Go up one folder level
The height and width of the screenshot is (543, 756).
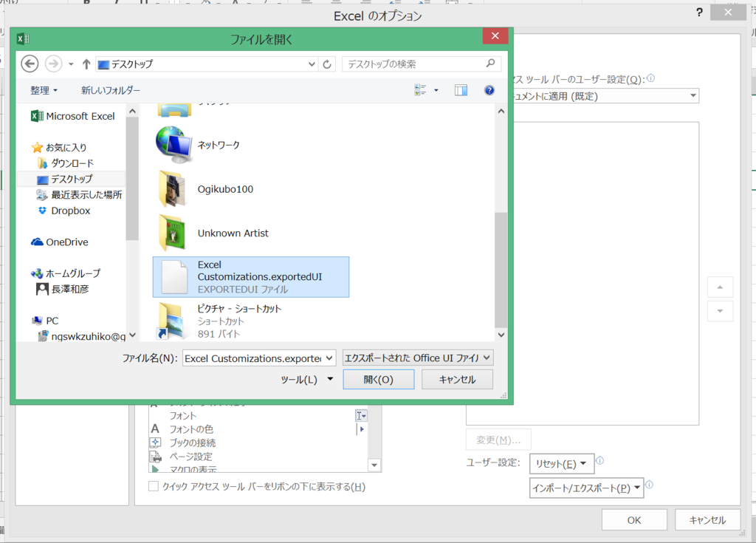tap(86, 64)
